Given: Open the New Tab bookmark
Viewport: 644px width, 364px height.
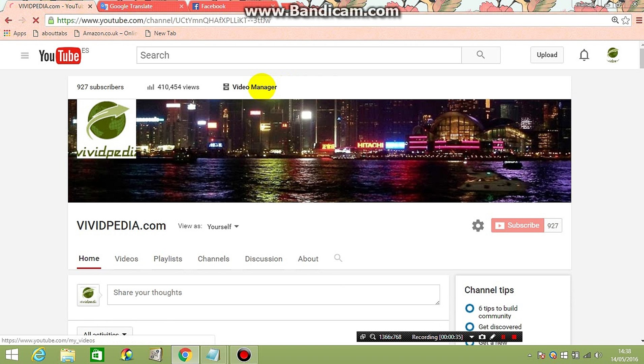Looking at the screenshot, I should tap(161, 33).
